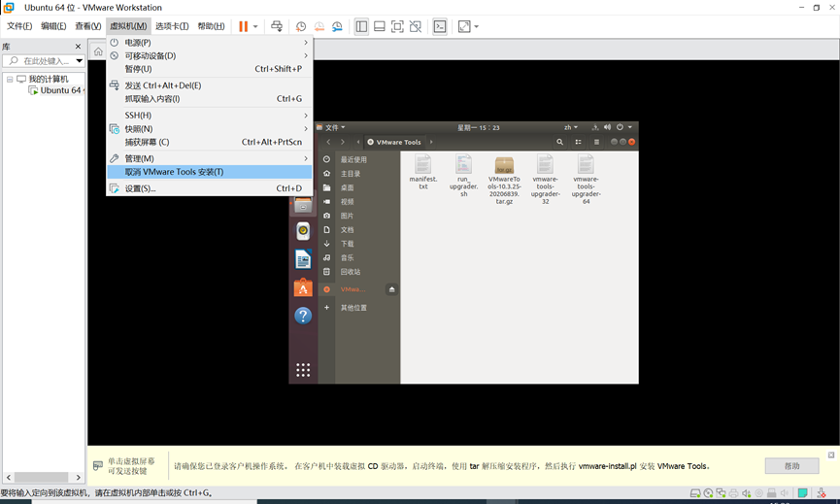Click the CD/DVD drive status bar icon

pyautogui.click(x=708, y=493)
